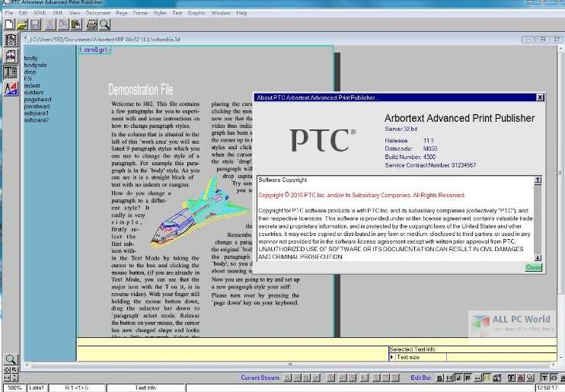The width and height of the screenshot is (565, 392).
Task: Open the SGML menu
Action: click(40, 13)
